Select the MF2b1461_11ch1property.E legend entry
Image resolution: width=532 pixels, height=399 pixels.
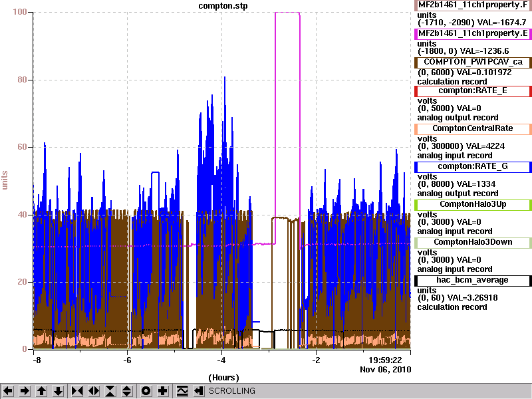click(473, 34)
